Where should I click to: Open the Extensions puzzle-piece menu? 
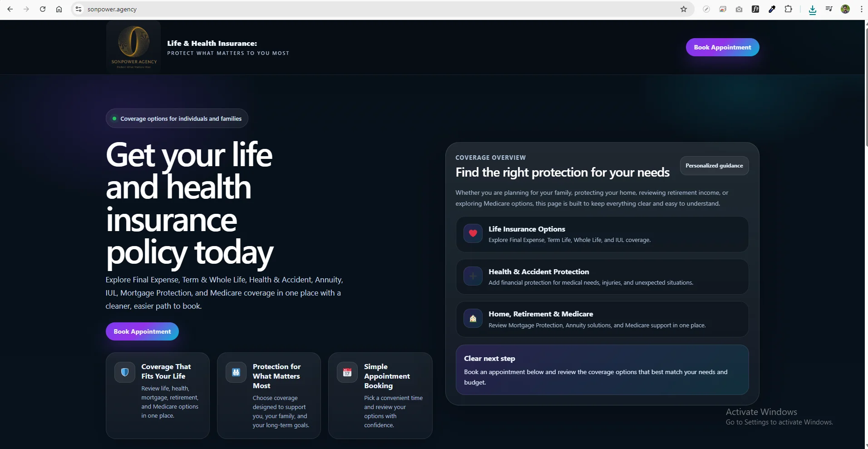click(789, 9)
